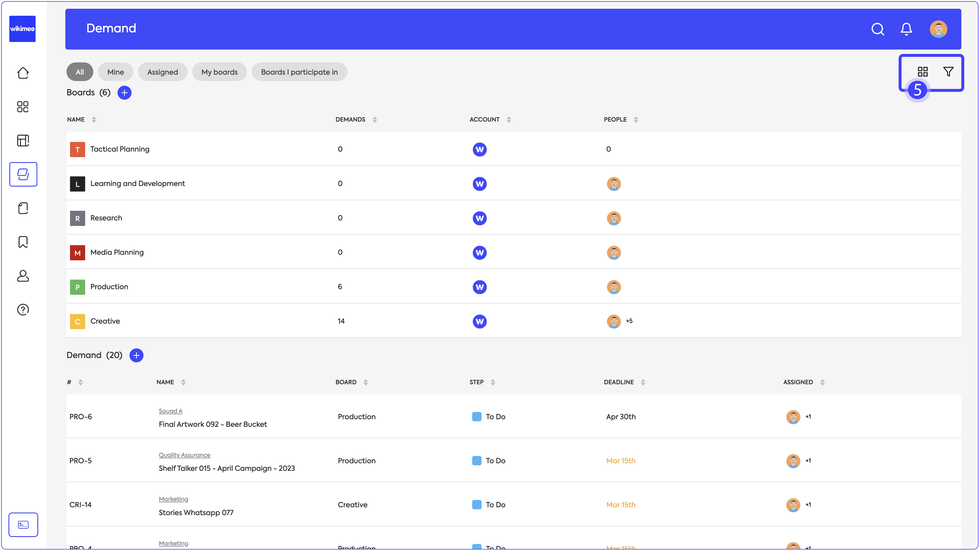Sort demand list by Deadline arrows
The image size is (980, 551).
click(643, 382)
